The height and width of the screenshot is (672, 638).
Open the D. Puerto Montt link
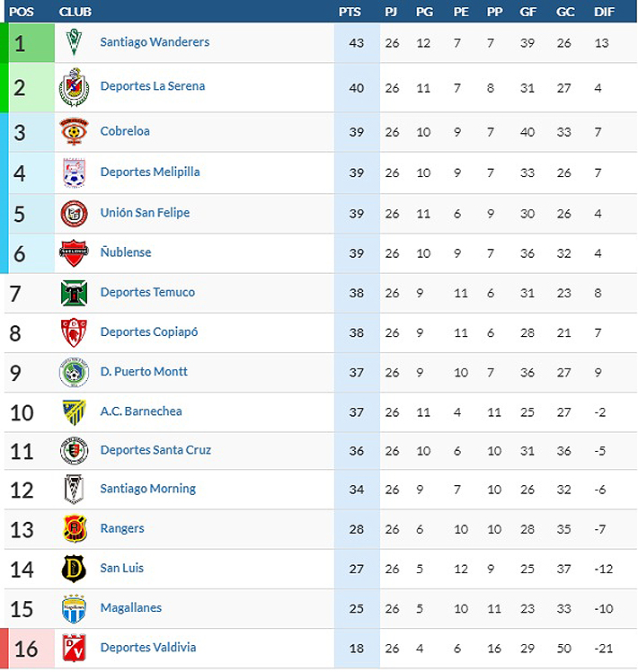point(144,371)
